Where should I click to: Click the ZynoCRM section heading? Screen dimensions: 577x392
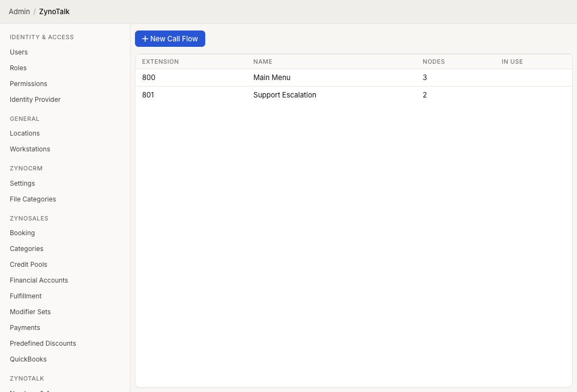coord(26,168)
